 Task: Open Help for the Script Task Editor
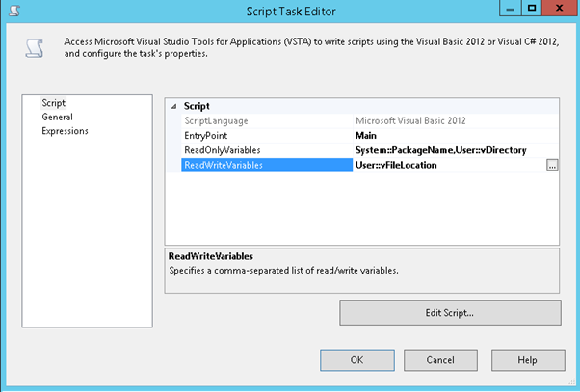[526, 359]
